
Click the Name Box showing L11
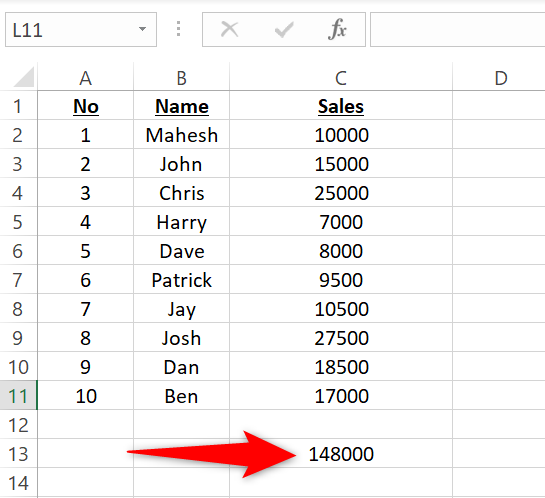(x=81, y=30)
